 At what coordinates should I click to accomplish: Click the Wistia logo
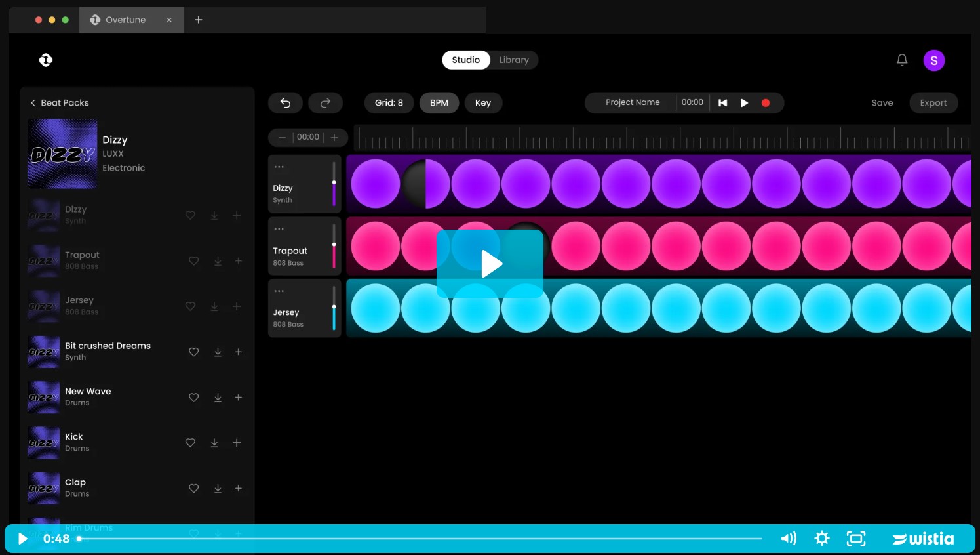click(x=923, y=539)
